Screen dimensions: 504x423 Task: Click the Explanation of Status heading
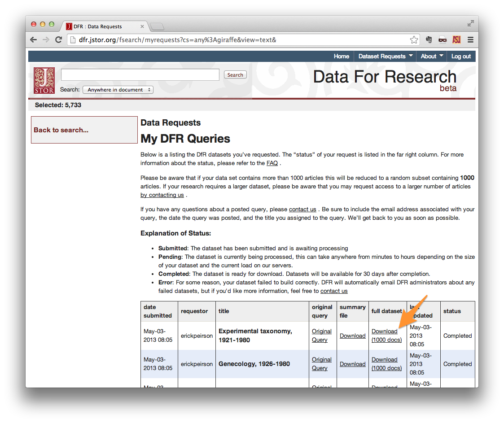[176, 233]
